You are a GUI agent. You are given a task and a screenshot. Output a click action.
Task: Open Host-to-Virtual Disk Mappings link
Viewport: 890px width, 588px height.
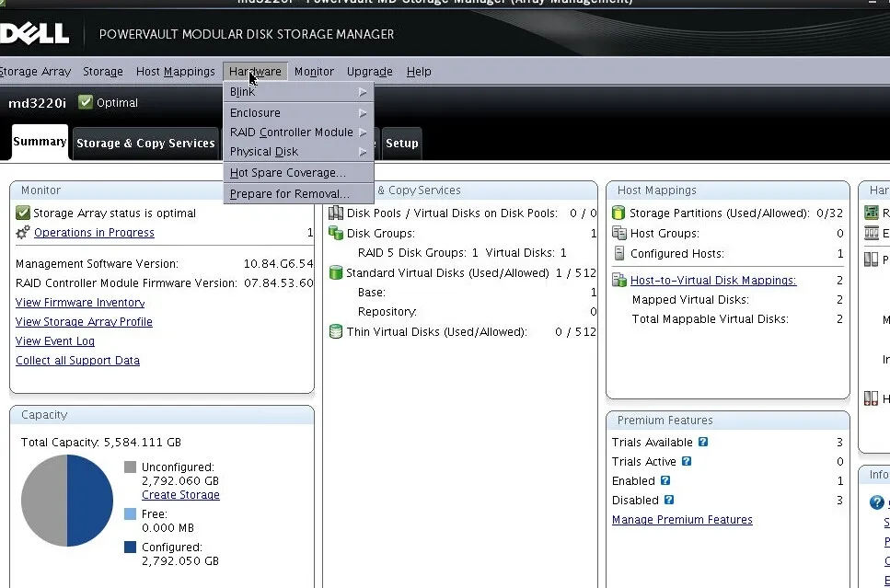pos(713,281)
